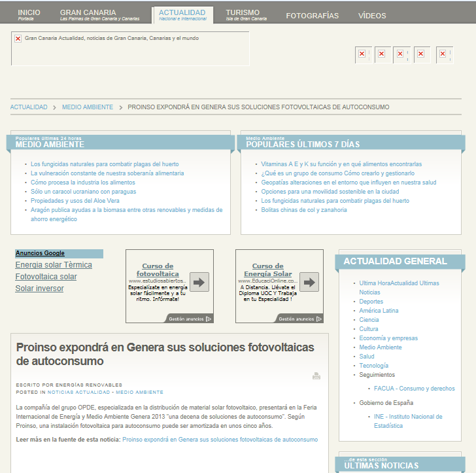Go to the VÍDEOS tab
Viewport: 476px width, 473px height.
point(372,16)
